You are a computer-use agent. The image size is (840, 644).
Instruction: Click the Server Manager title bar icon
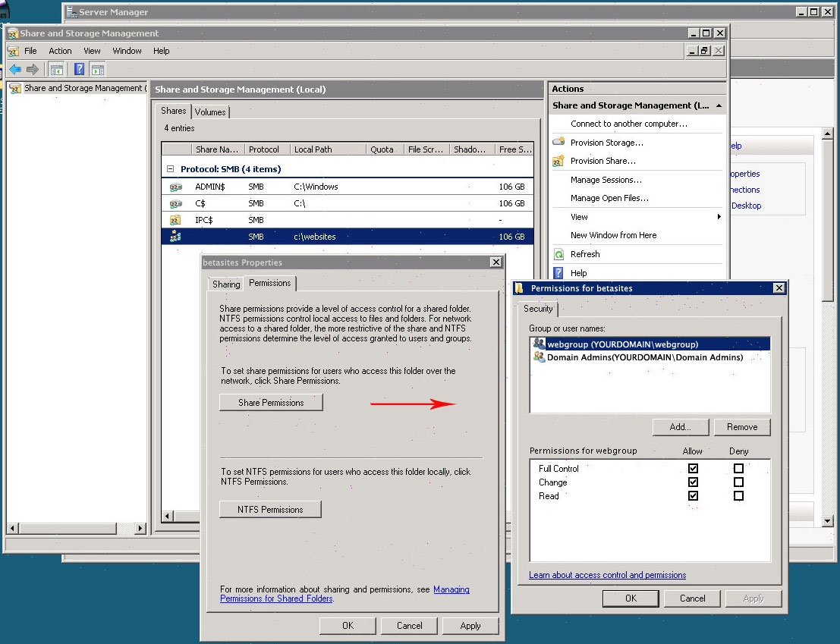pos(72,11)
